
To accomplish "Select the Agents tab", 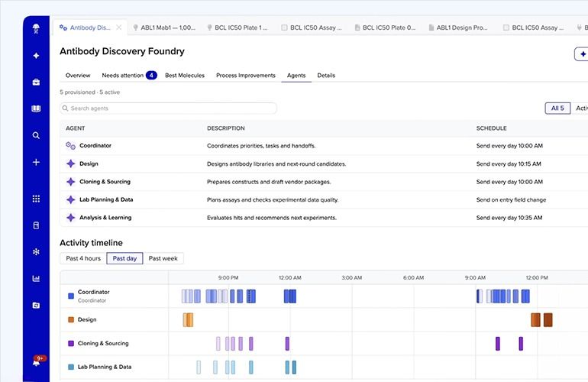I will click(x=296, y=76).
